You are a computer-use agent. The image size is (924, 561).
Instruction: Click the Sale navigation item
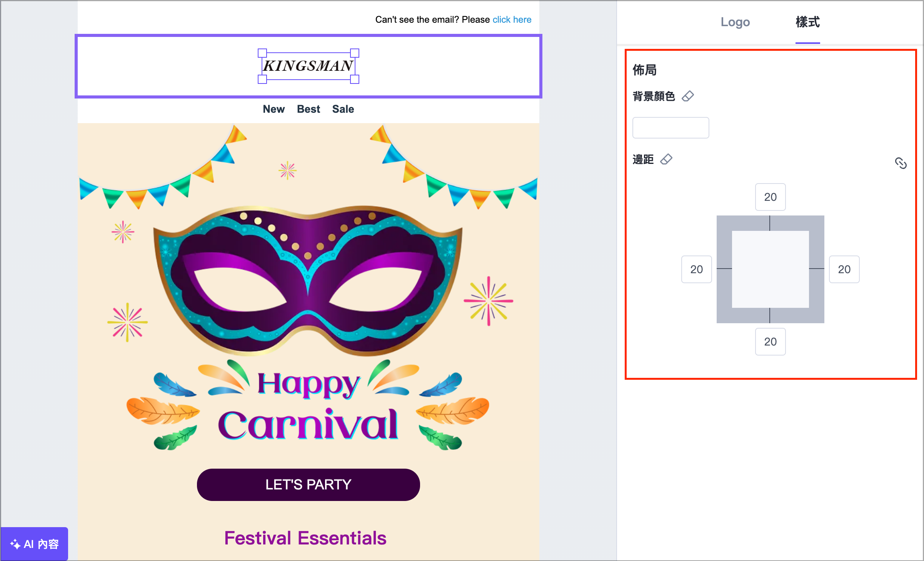(x=343, y=109)
